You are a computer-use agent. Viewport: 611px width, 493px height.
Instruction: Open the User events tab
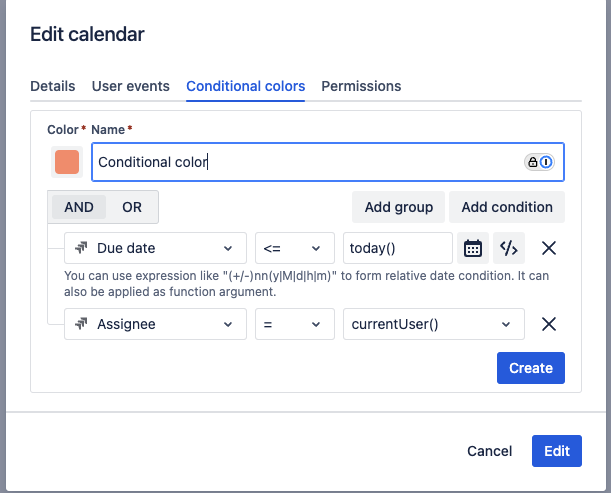click(131, 86)
